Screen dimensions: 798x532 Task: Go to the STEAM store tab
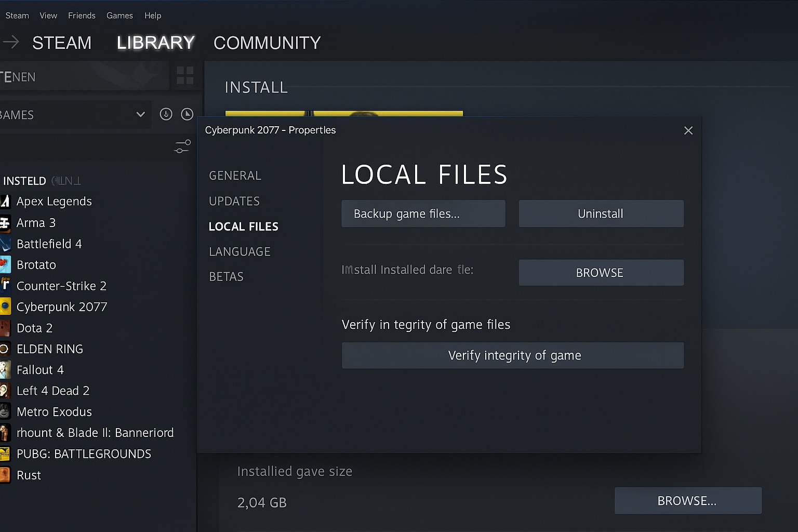point(62,43)
